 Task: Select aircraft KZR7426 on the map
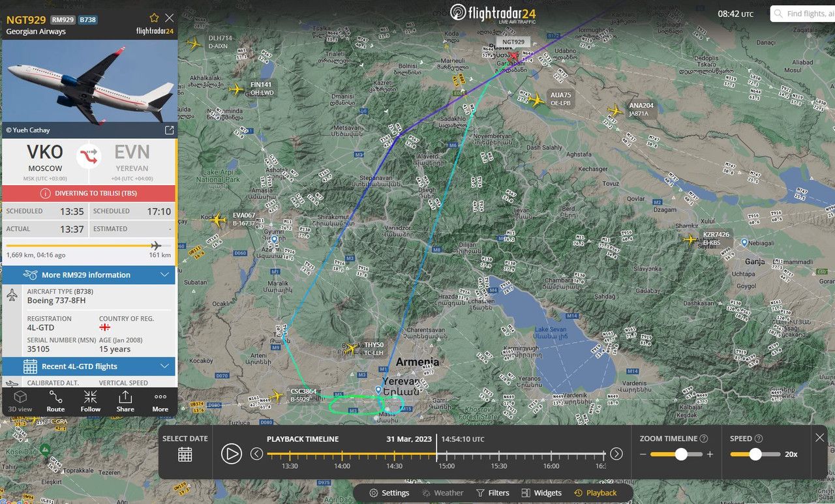click(689, 240)
